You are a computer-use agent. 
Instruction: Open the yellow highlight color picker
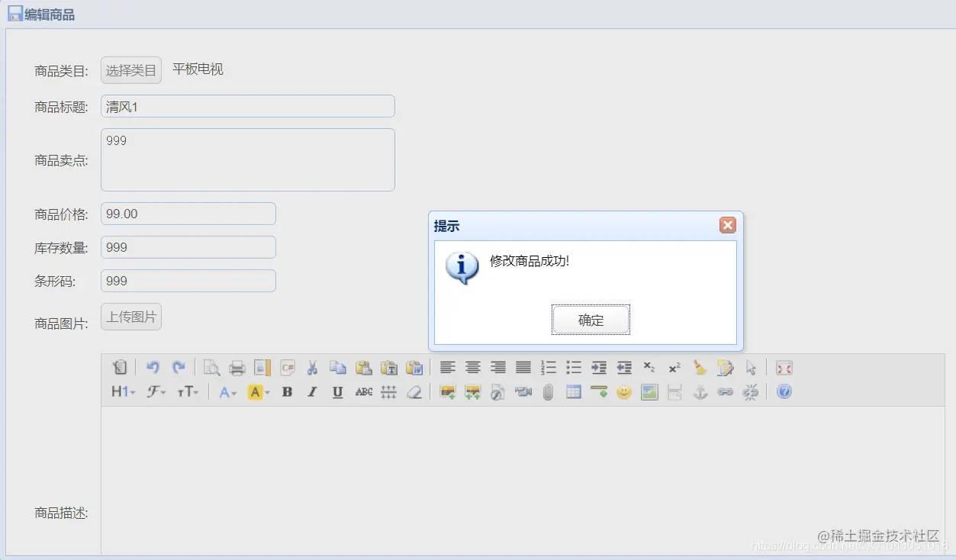coord(259,392)
